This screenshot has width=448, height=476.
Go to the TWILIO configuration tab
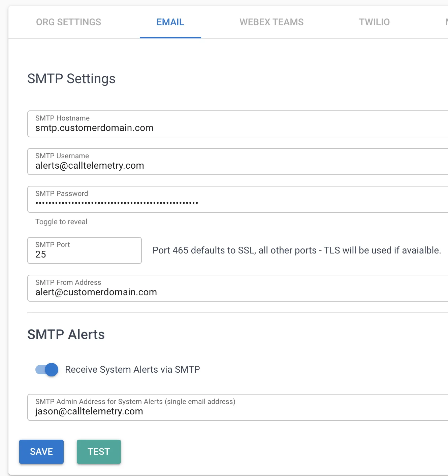coord(374,22)
